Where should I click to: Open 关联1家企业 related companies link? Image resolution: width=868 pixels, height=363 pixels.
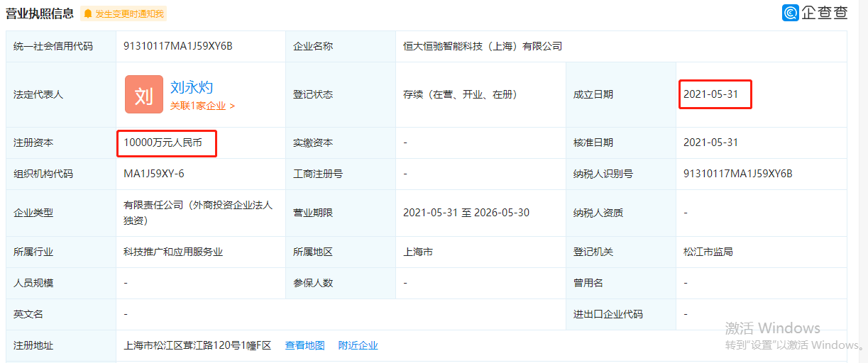tap(202, 106)
